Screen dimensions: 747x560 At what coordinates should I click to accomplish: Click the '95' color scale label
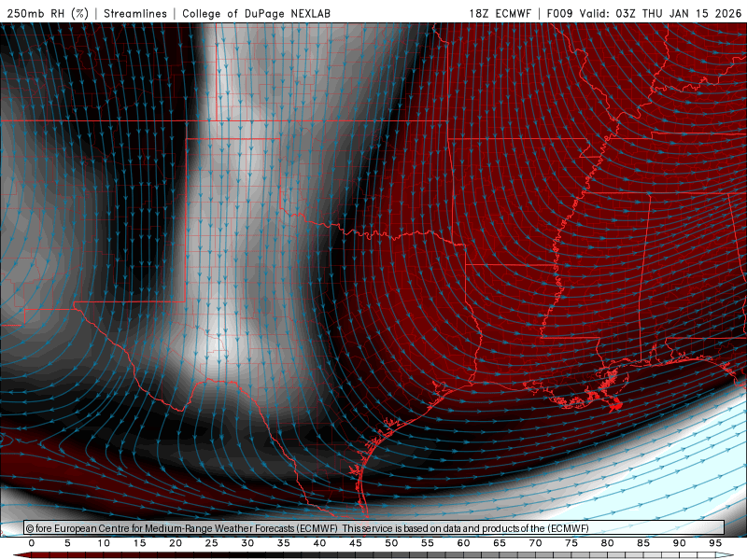coord(715,543)
